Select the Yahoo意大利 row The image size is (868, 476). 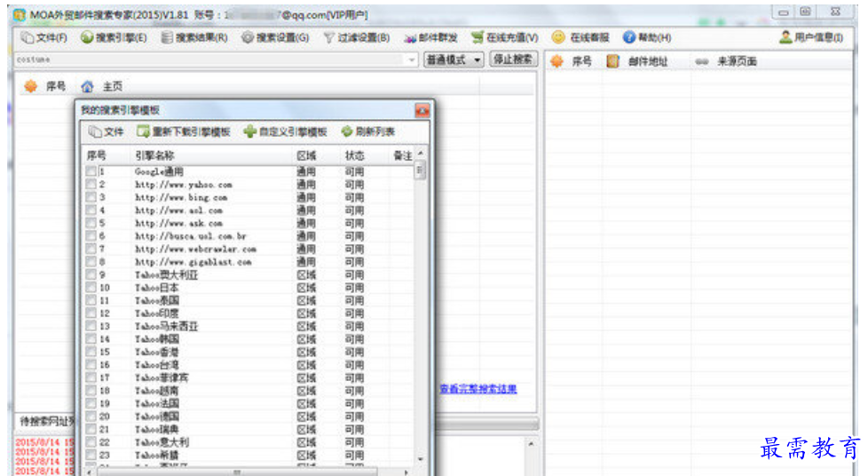click(x=249, y=442)
